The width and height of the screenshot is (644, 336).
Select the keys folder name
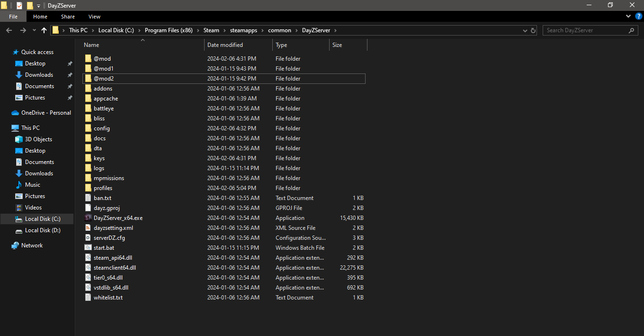(x=99, y=158)
